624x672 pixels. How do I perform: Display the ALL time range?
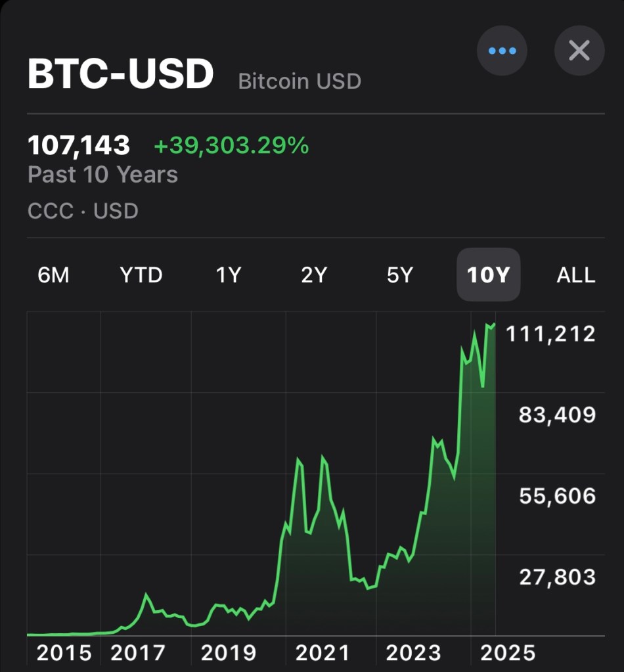tap(576, 275)
